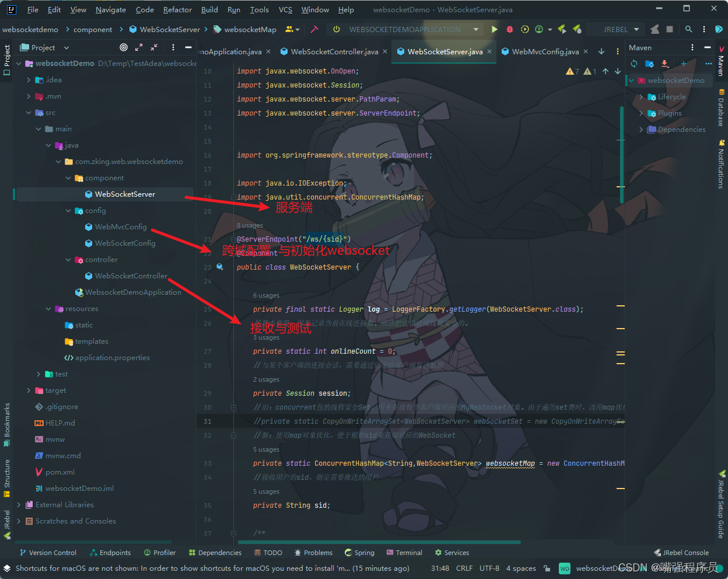728x579 pixels.
Task: Click the websocketMap breadcrumb
Action: coord(245,29)
